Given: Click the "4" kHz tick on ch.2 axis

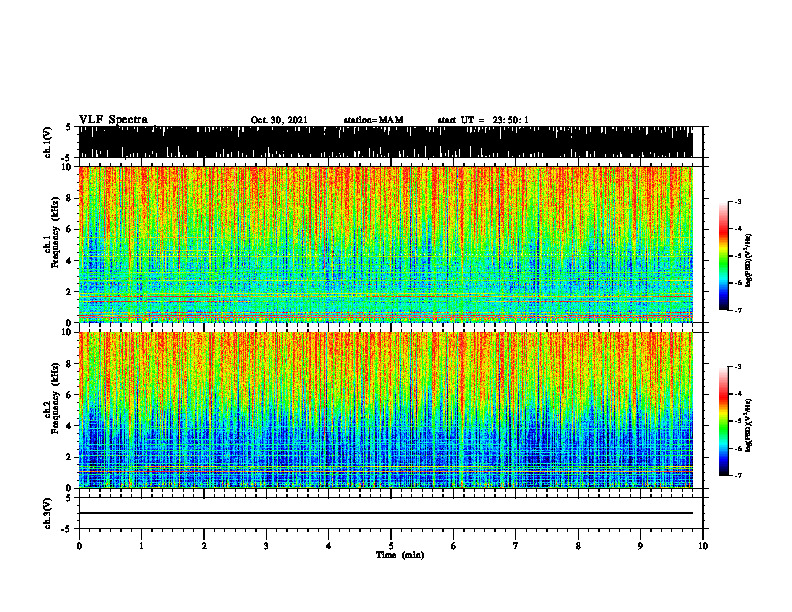Looking at the screenshot, I should [71, 426].
